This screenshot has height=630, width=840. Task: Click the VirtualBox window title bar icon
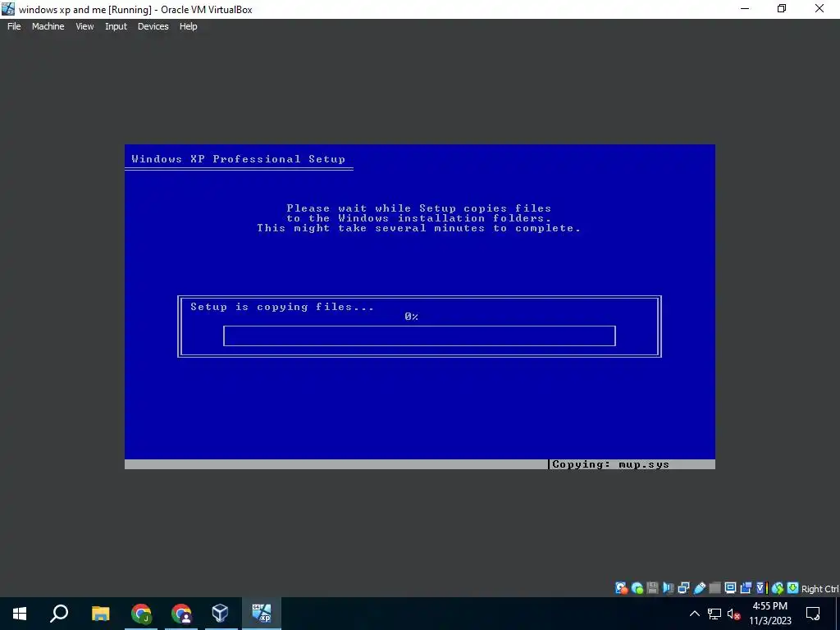click(x=8, y=8)
